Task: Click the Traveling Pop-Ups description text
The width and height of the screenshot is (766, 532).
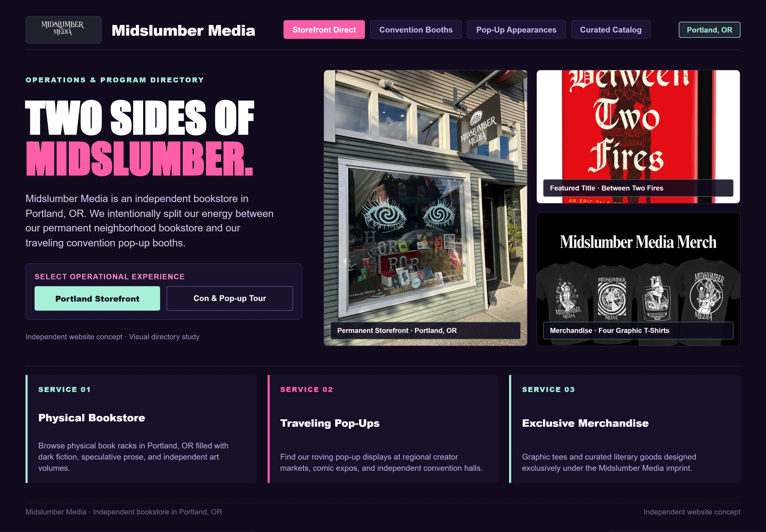Action: (381, 462)
